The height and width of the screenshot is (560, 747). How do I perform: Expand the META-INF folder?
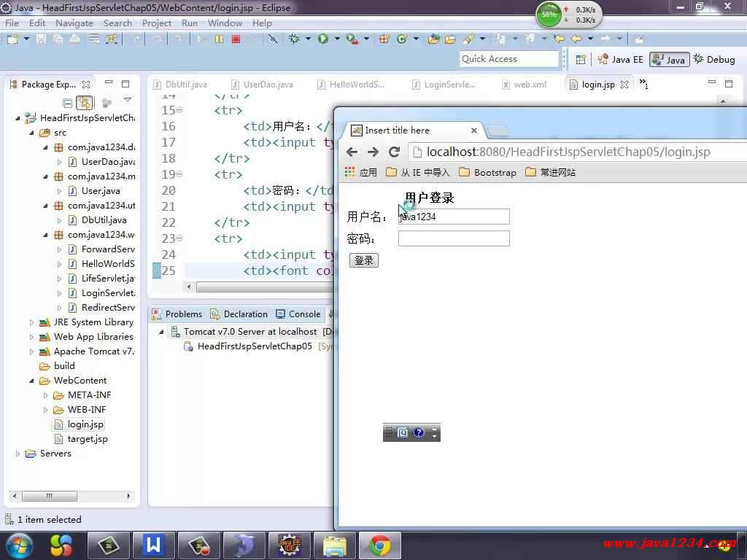(x=45, y=395)
